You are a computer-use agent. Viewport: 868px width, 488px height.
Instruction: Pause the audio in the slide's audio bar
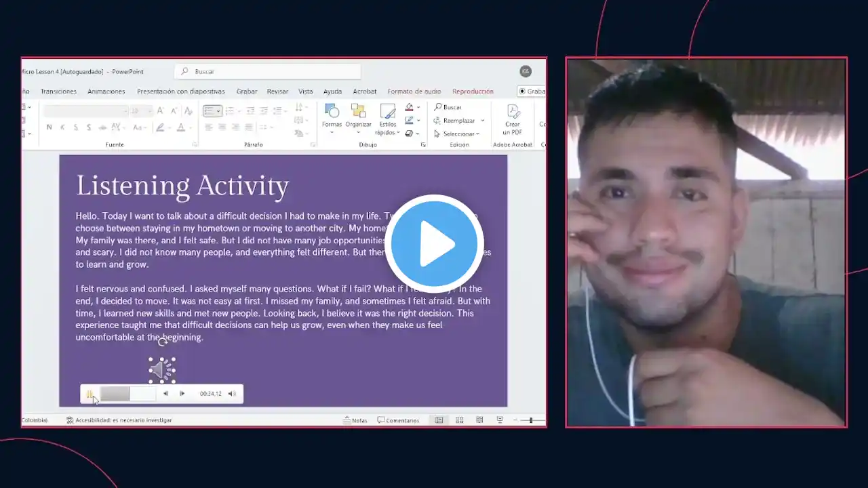coord(90,394)
